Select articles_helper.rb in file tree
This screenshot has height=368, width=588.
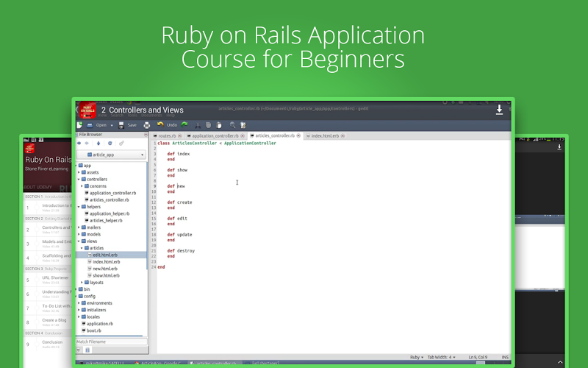click(106, 220)
